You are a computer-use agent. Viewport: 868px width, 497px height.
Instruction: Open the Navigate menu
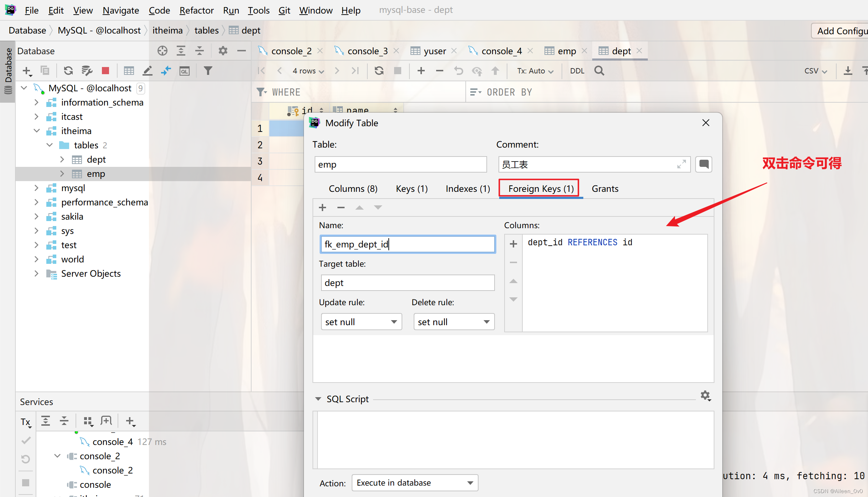pos(121,10)
